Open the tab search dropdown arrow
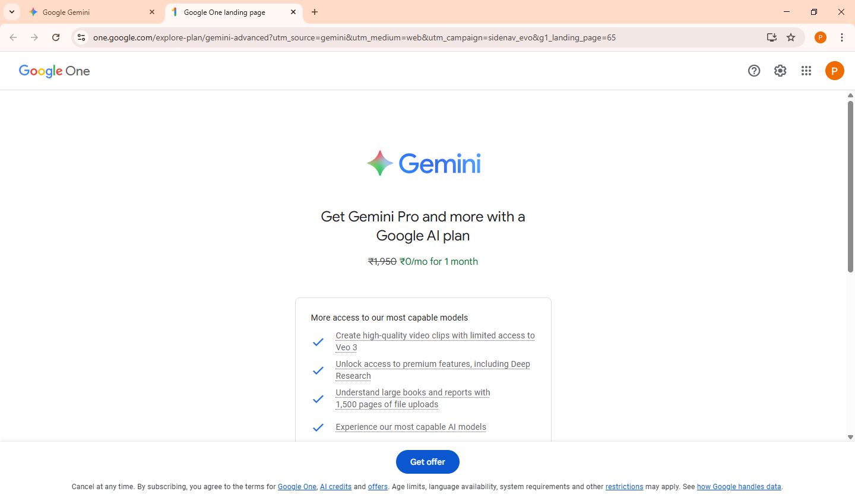 point(12,12)
